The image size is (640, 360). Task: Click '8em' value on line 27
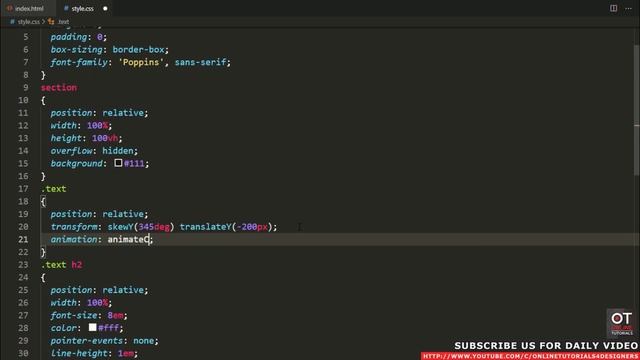(x=115, y=315)
